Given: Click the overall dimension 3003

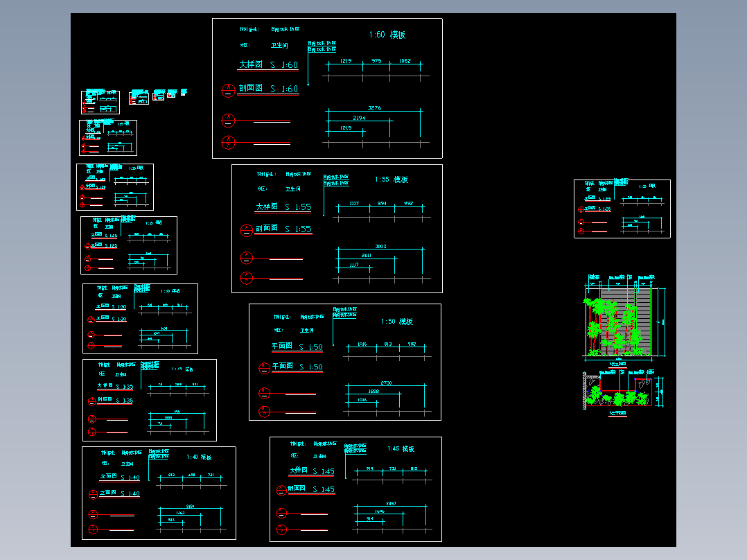Looking at the screenshot, I should tap(380, 247).
